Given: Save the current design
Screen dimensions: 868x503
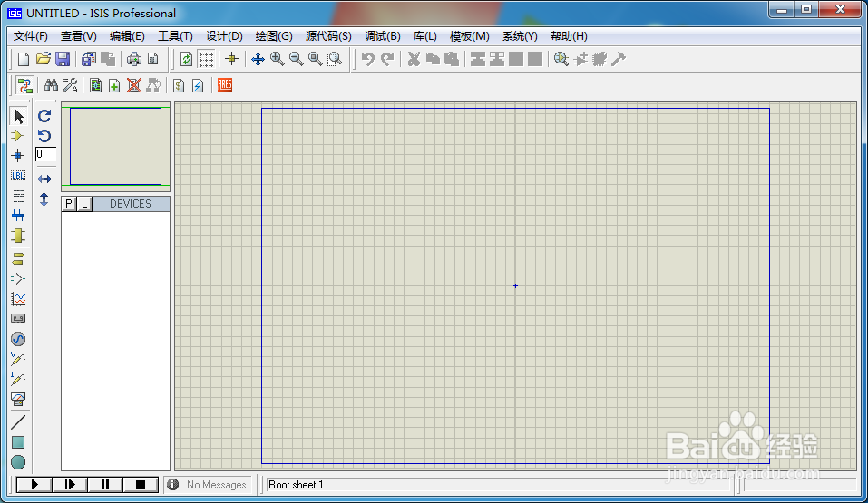Looking at the screenshot, I should [63, 59].
